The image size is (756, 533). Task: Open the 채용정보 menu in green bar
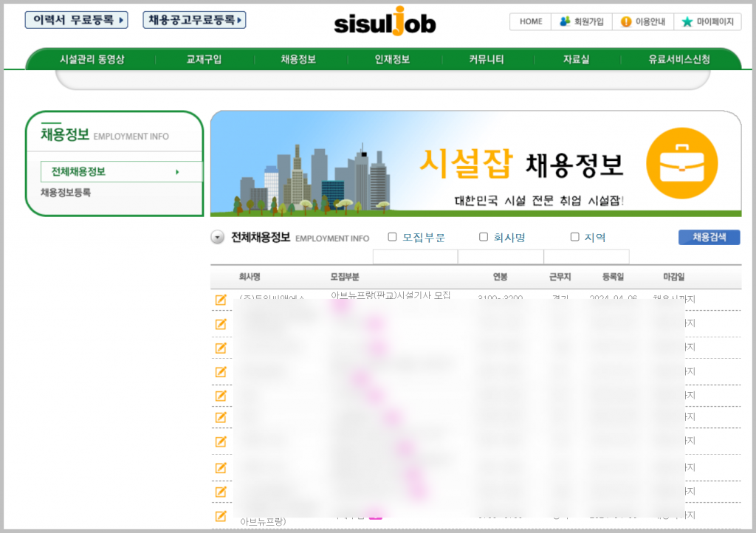[298, 59]
